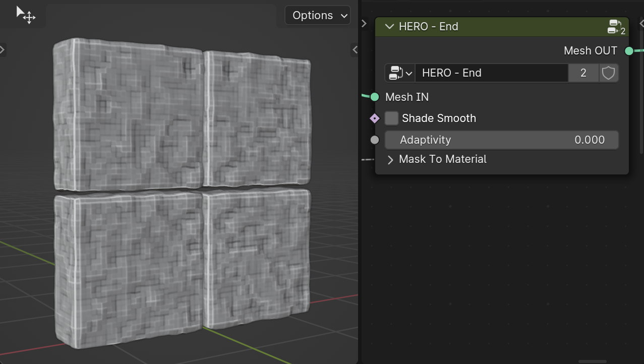This screenshot has height=364, width=644.
Task: Enable the Shade Smooth checkbox
Action: point(391,118)
